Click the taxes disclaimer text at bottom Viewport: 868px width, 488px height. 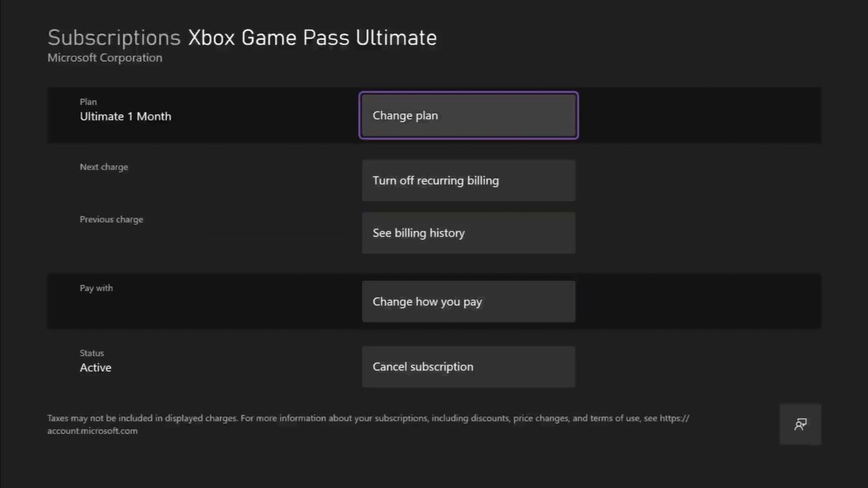[367, 418]
